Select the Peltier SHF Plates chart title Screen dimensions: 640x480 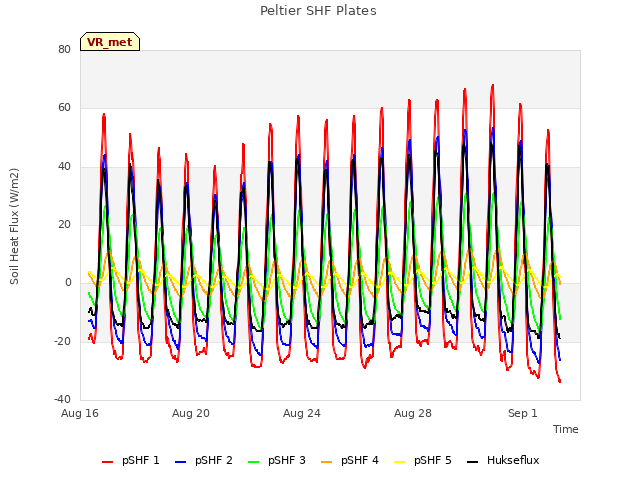[318, 11]
